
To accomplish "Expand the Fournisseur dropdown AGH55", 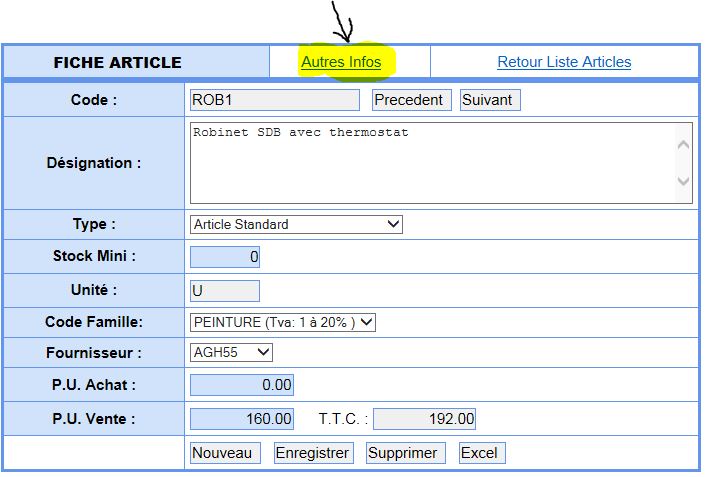I will [231, 352].
